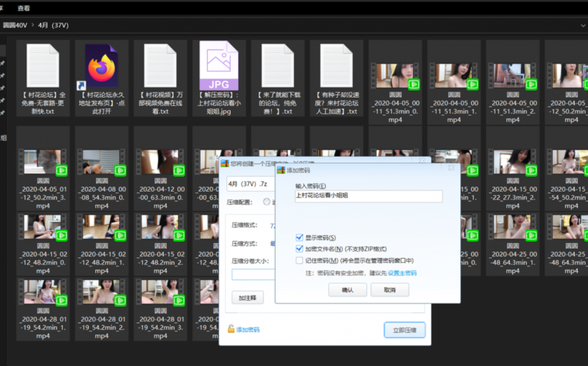This screenshot has width=588, height=366.
Task: Select the 压缩配置 radio option
Action: (x=268, y=204)
